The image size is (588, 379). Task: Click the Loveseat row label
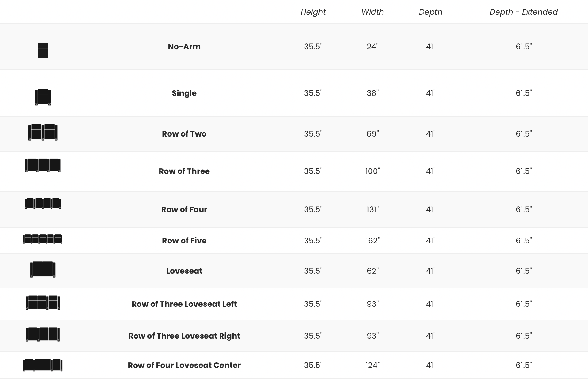pyautogui.click(x=184, y=271)
